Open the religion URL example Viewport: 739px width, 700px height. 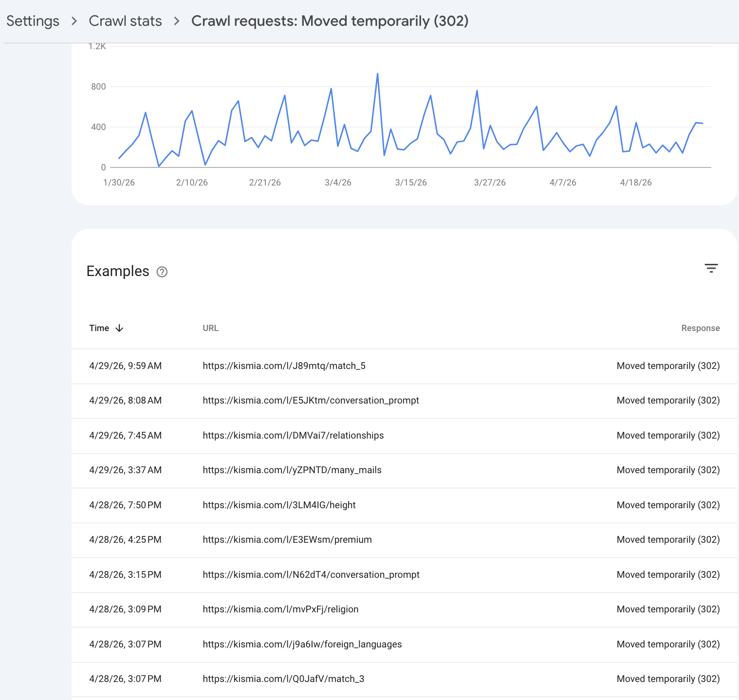280,609
